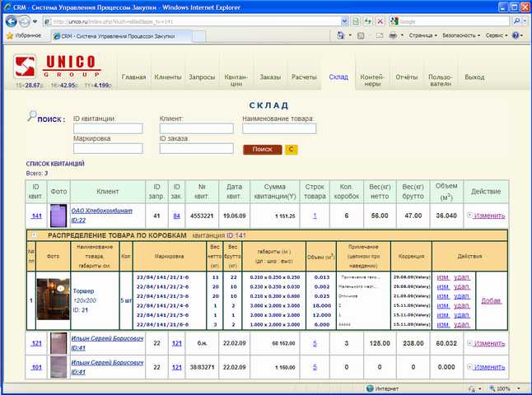Click the Home page icon in command bar

point(341,35)
